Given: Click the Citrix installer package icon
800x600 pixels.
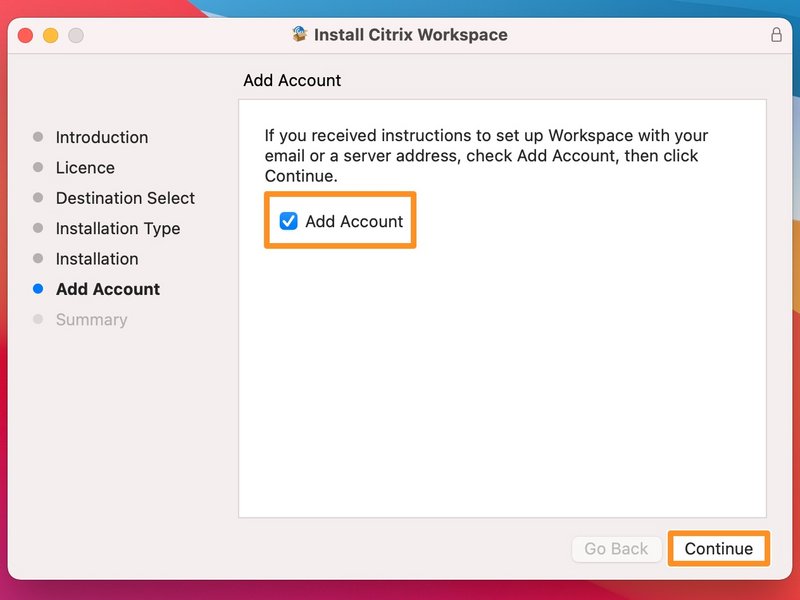Looking at the screenshot, I should click(x=300, y=34).
